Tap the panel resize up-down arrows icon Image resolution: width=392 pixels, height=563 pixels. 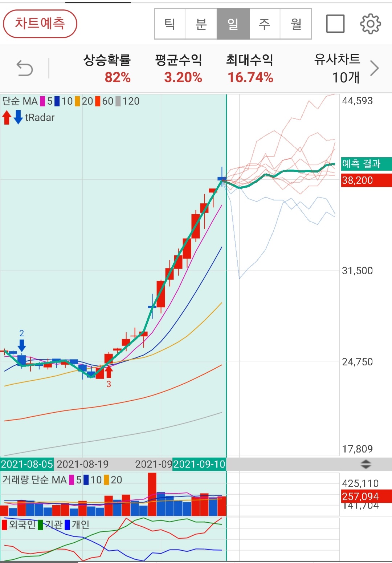point(366,464)
